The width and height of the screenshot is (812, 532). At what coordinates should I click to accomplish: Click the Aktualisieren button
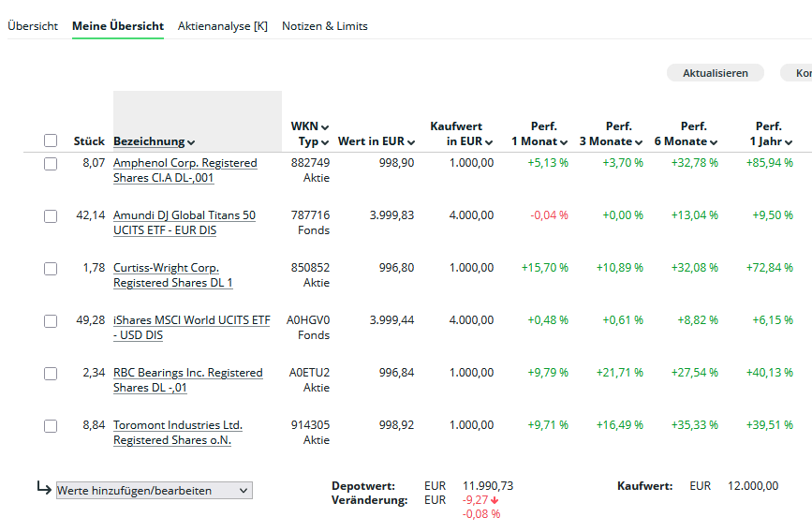pyautogui.click(x=716, y=73)
